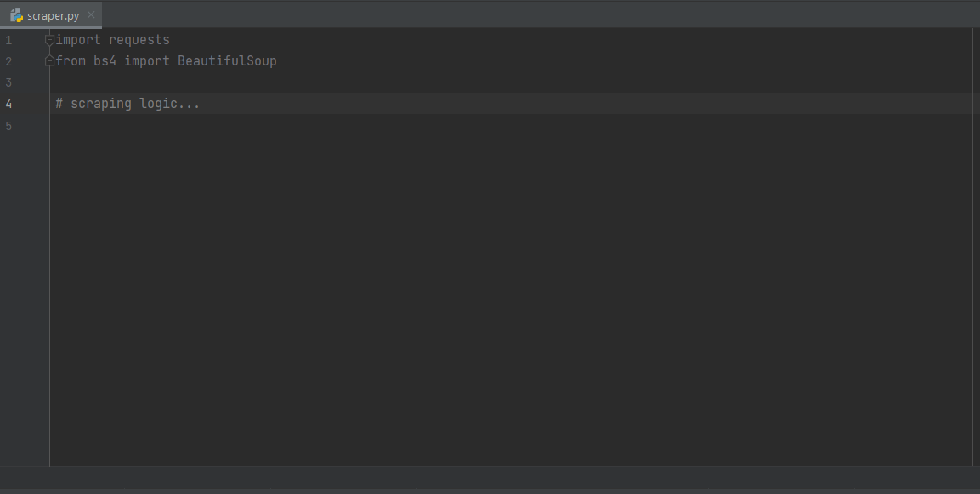Click line number 2 in the gutter

pyautogui.click(x=8, y=61)
